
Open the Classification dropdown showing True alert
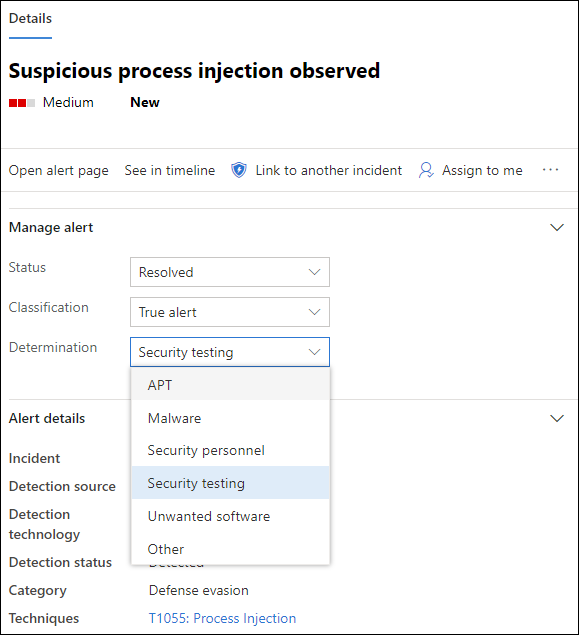coord(230,312)
